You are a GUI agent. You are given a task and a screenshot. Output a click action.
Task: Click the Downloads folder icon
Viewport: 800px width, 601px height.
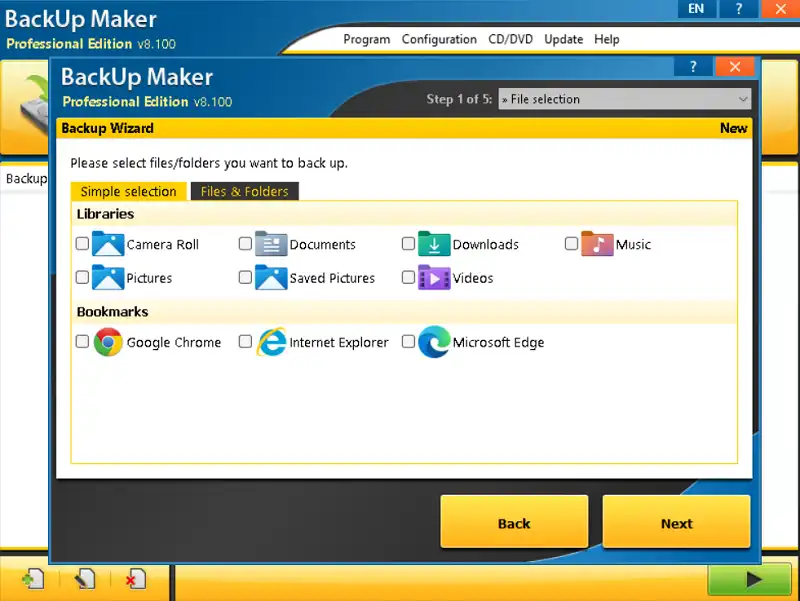[x=434, y=244]
